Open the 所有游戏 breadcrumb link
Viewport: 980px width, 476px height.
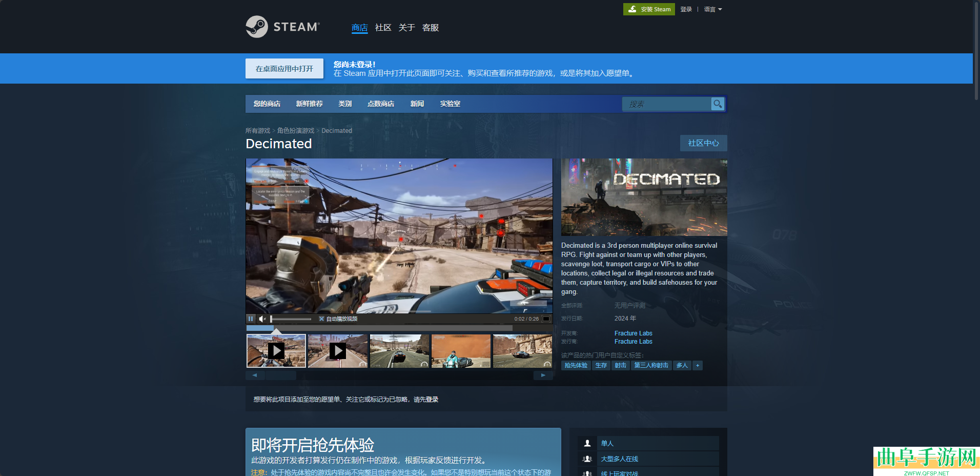[x=258, y=131]
